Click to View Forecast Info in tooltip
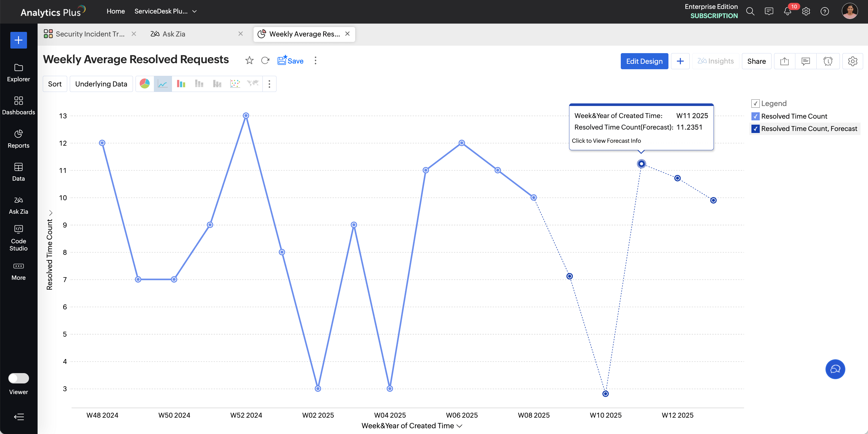 coord(606,140)
